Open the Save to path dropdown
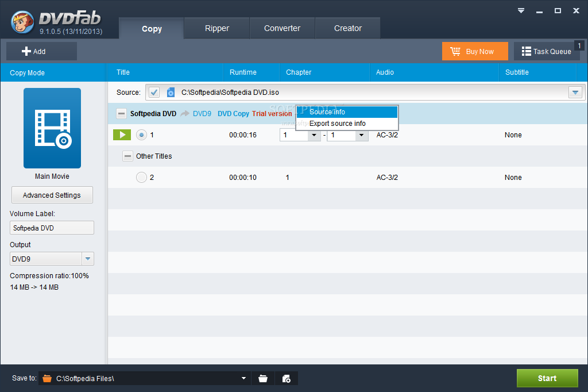The width and height of the screenshot is (588, 392). tap(243, 378)
